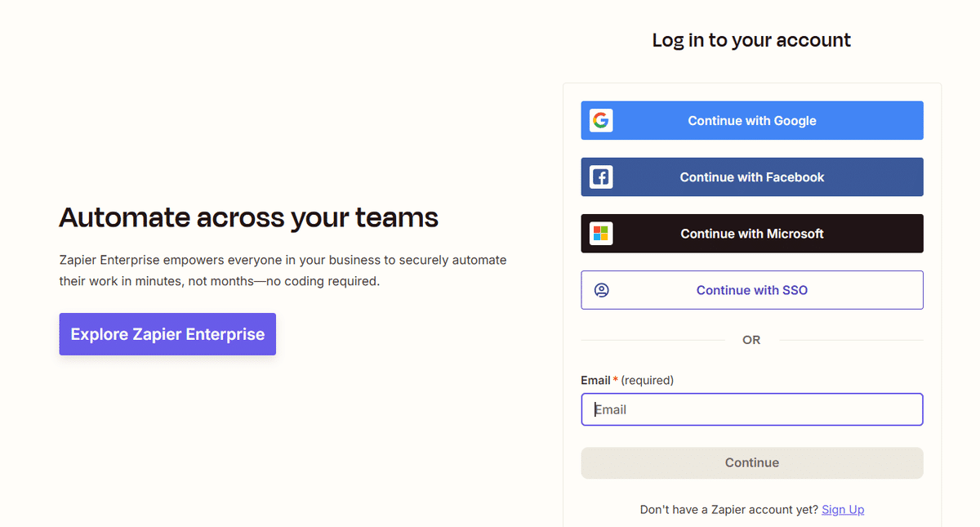Image resolution: width=980 pixels, height=527 pixels.
Task: Open the Sign Up link
Action: pyautogui.click(x=843, y=509)
